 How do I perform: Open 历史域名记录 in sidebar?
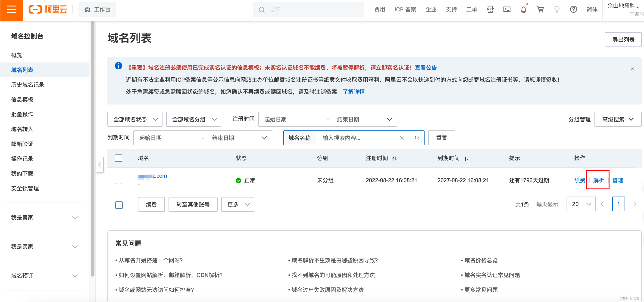pos(28,85)
